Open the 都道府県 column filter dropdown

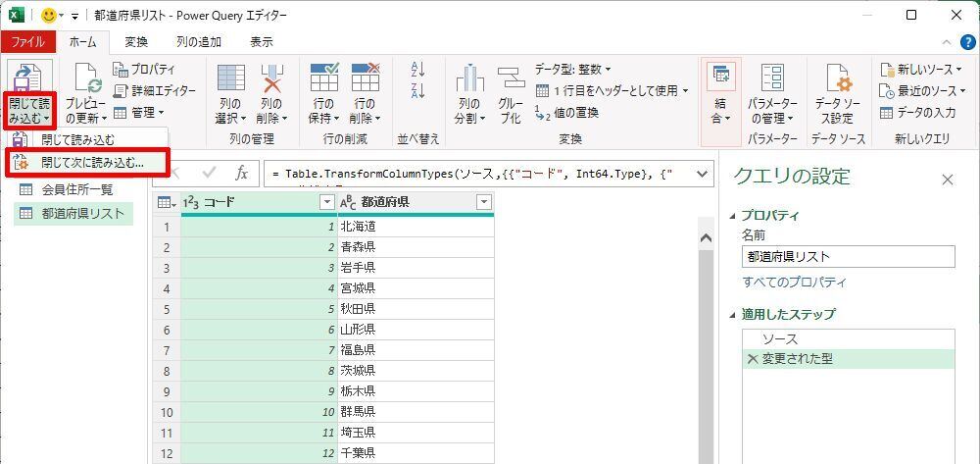(484, 202)
